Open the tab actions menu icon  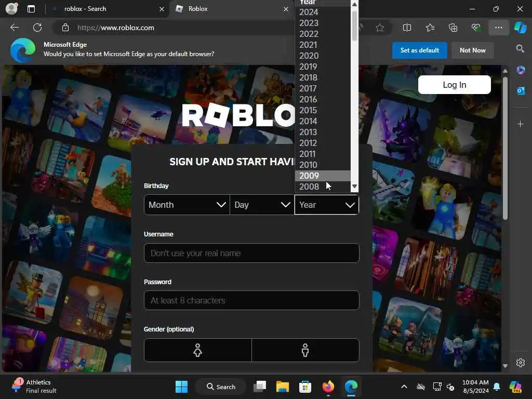[x=31, y=9]
